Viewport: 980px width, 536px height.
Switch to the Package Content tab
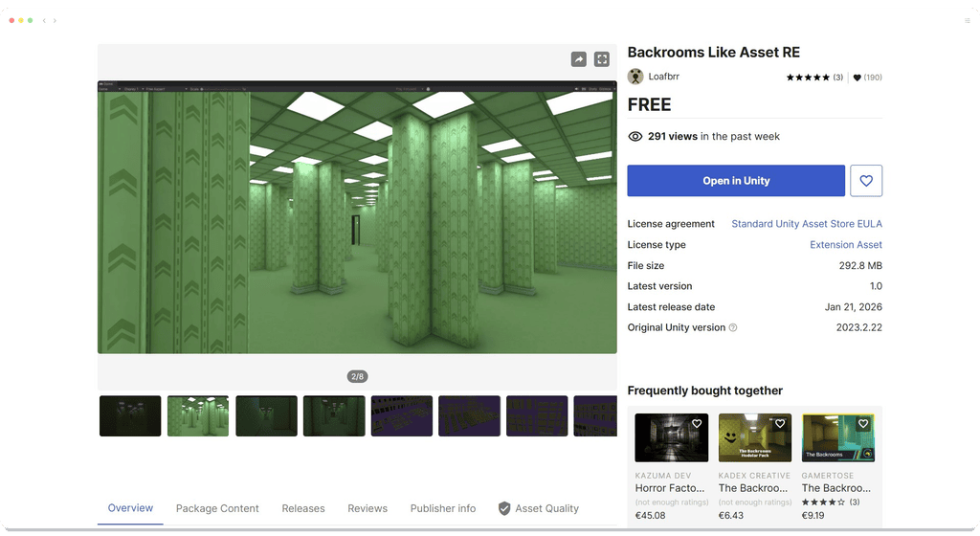pyautogui.click(x=217, y=508)
